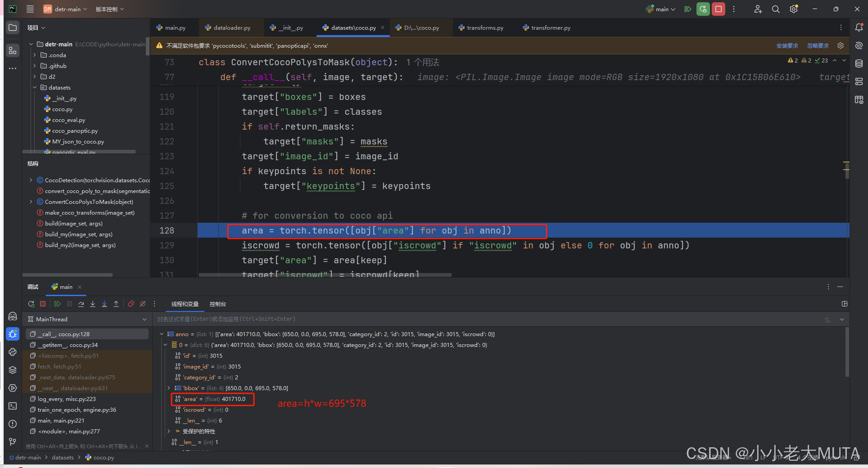Stop the debugger in debug toolbar

(x=43, y=304)
